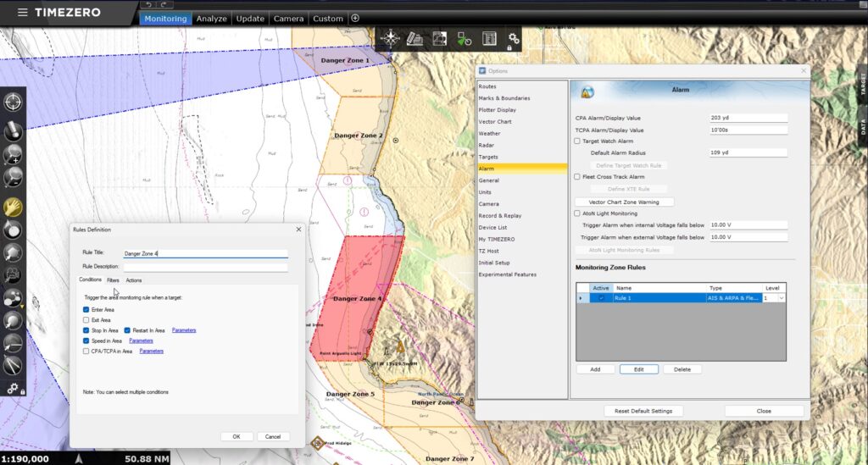This screenshot has width=868, height=465.
Task: Open the Filters tab in Rules Definition
Action: pos(113,280)
